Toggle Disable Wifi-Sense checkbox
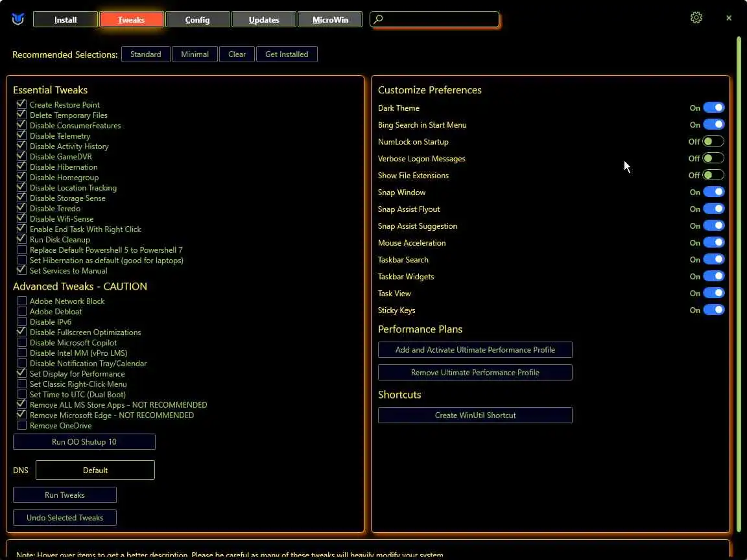This screenshot has height=560, width=747. [21, 218]
